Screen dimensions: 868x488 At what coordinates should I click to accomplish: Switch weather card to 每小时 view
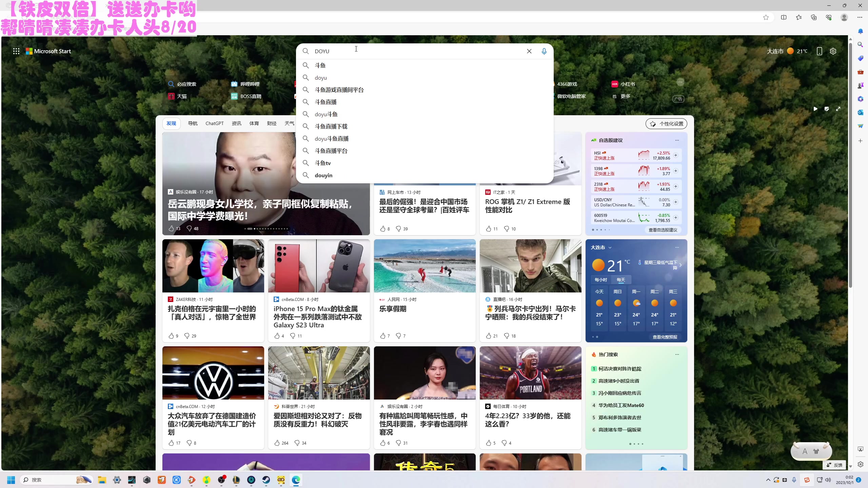tap(601, 280)
